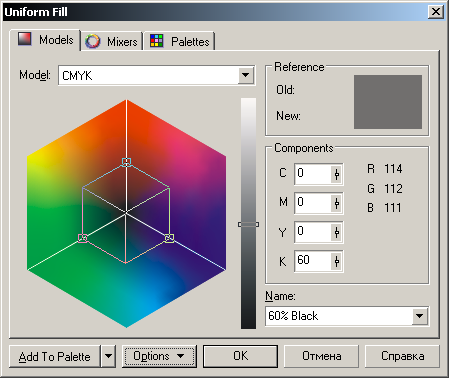Click the K component value field
This screenshot has height=378, width=449.
313,261
